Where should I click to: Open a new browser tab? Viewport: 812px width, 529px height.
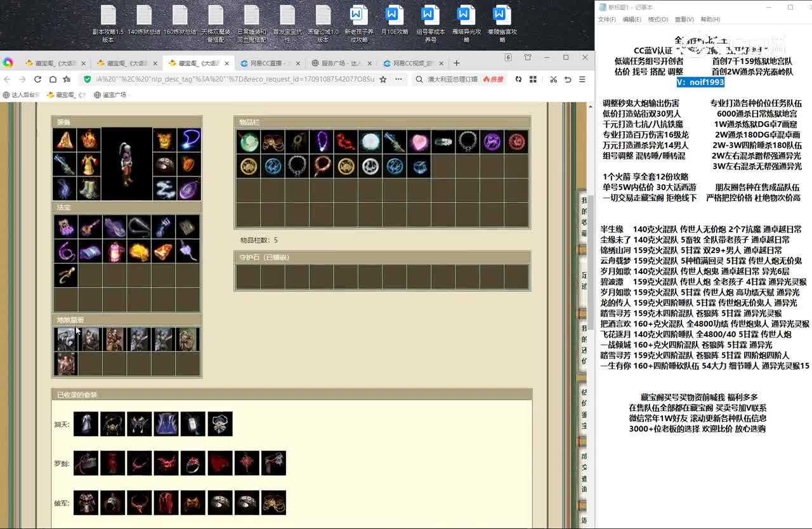[x=456, y=63]
